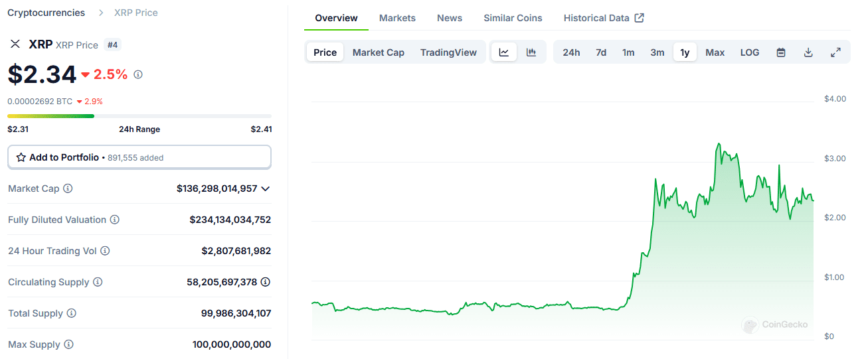
Task: Click the 0.00002692 BTC value
Action: pyautogui.click(x=40, y=102)
